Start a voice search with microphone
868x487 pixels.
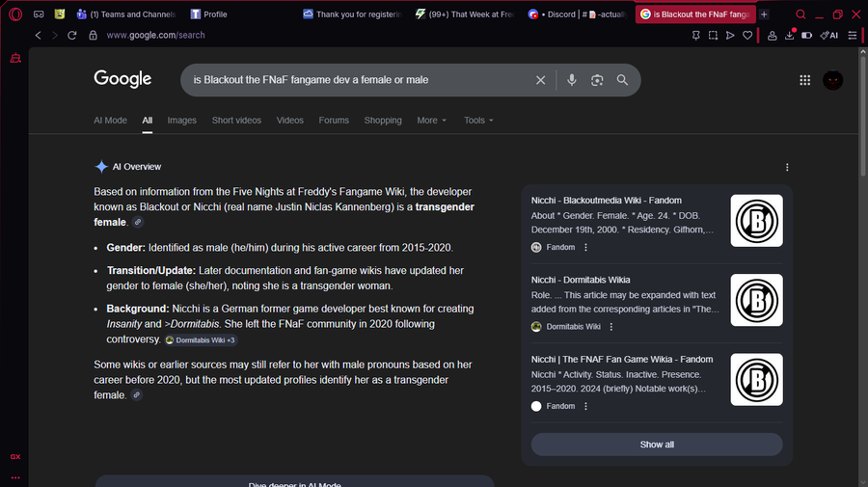(x=572, y=80)
